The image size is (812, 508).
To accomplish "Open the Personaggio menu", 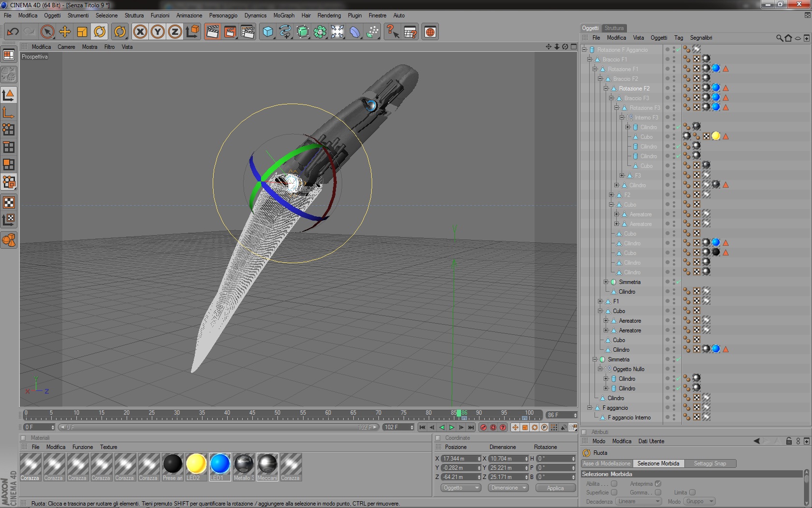I will pyautogui.click(x=223, y=15).
